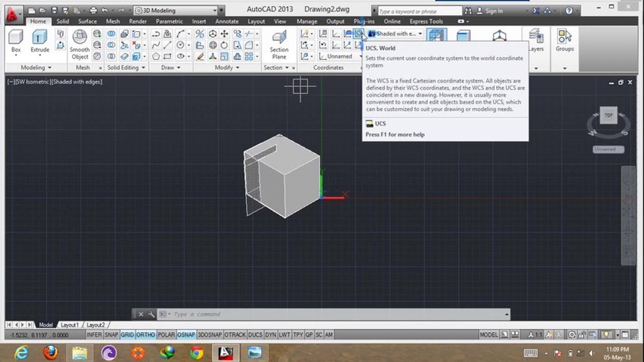Viewport: 644px width, 362px height.
Task: Open the Annotate ribbon tab
Action: click(x=227, y=22)
